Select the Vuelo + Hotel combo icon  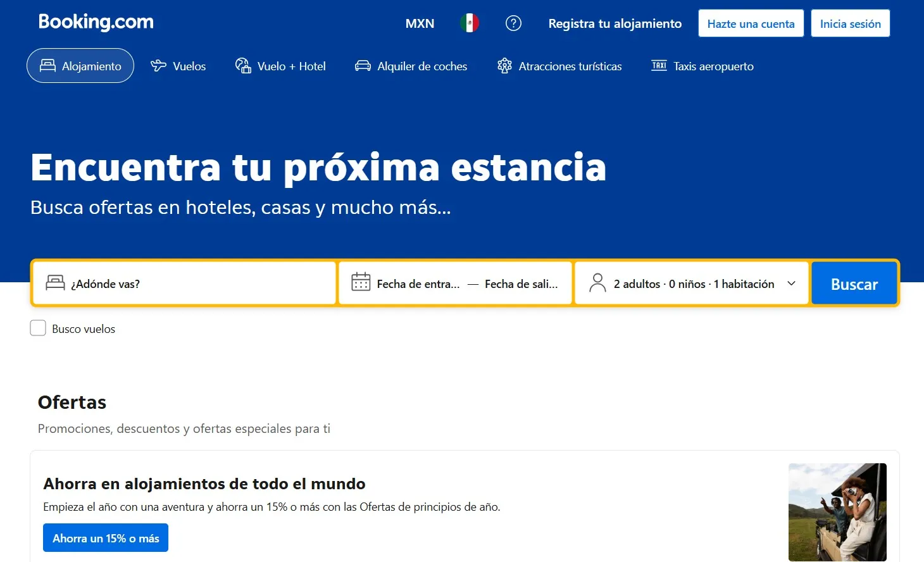click(x=242, y=65)
